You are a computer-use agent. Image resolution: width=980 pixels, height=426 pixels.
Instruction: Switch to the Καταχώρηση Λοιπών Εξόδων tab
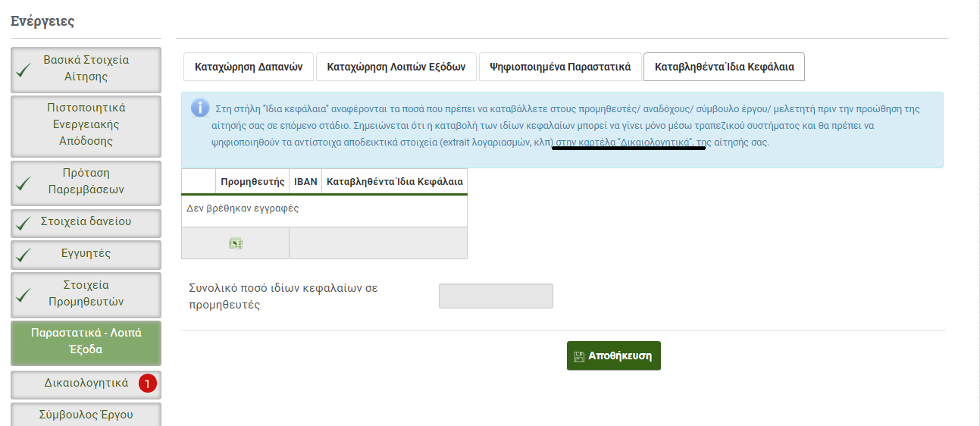tap(396, 67)
